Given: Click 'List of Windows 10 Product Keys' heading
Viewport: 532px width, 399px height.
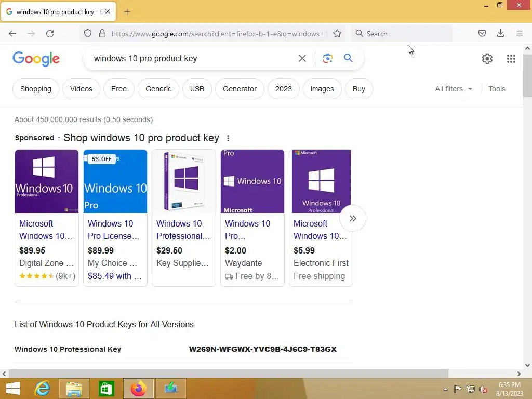Looking at the screenshot, I should 104,324.
